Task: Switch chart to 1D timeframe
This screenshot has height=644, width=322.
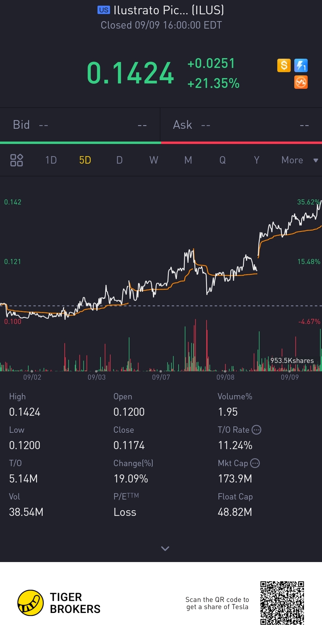Action: click(51, 160)
